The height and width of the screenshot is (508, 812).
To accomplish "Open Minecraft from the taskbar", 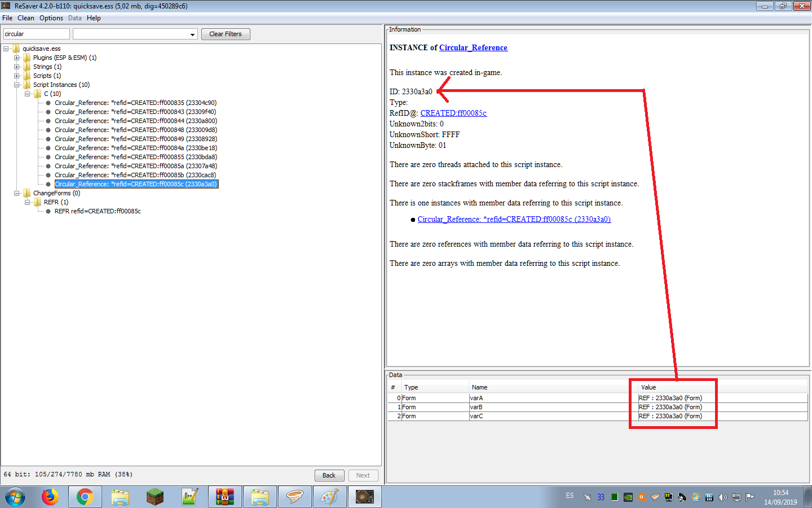I will (x=155, y=497).
